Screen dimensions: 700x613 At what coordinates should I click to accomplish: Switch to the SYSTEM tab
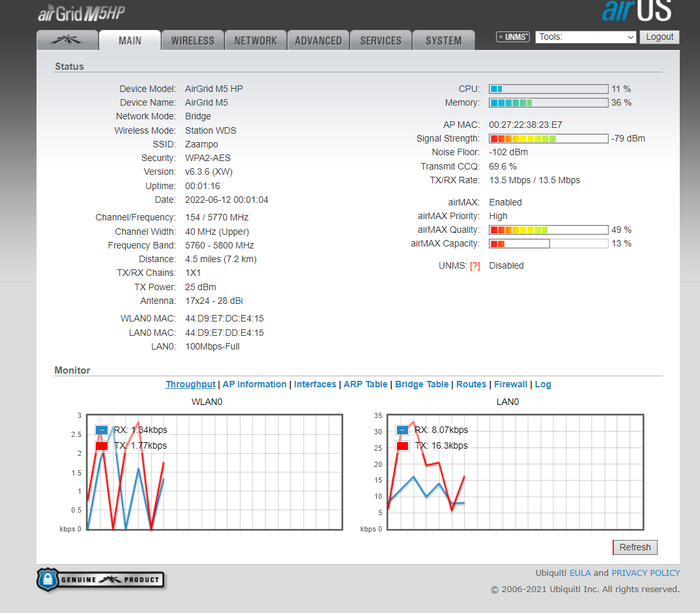point(444,40)
